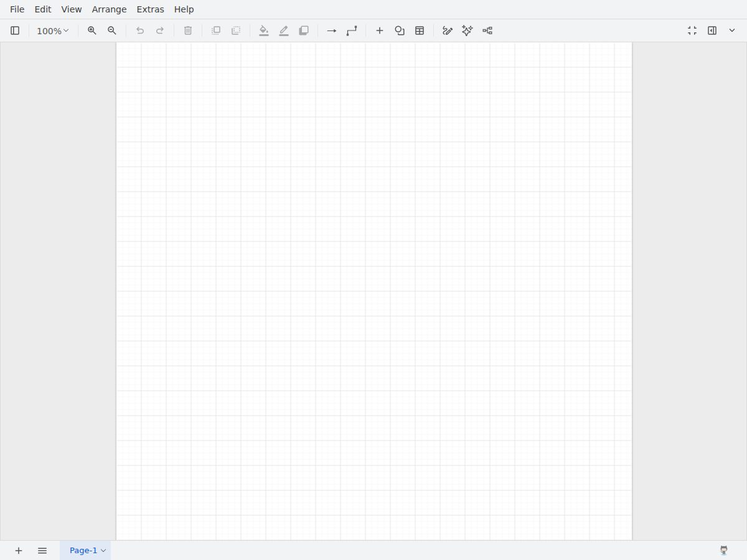Open the Arrange menu

(109, 9)
